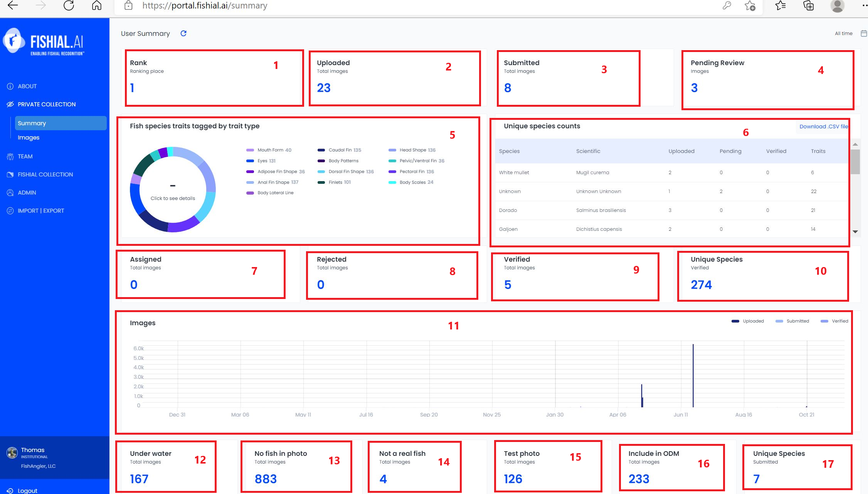Image resolution: width=868 pixels, height=494 pixels.
Task: Select the Private Collection eye icon
Action: click(x=10, y=104)
